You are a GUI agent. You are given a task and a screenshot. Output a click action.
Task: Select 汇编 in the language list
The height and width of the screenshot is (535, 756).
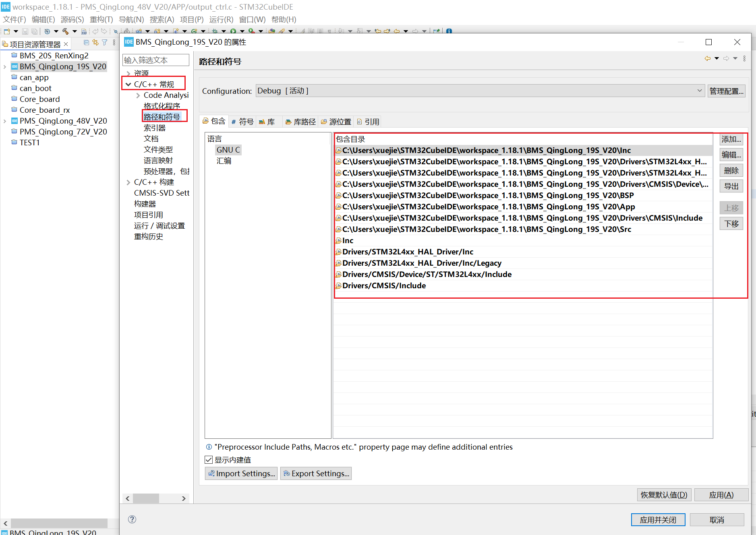pyautogui.click(x=224, y=161)
